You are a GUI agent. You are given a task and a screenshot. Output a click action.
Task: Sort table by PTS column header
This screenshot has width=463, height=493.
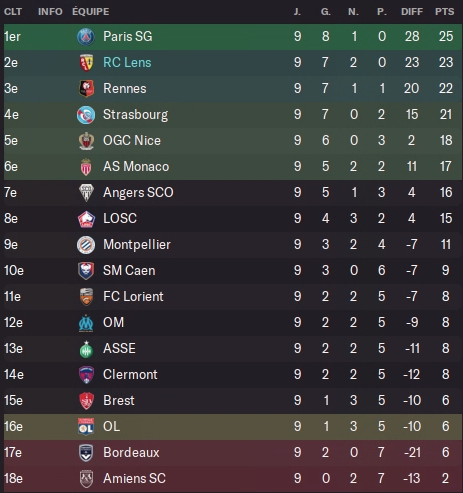tap(444, 12)
